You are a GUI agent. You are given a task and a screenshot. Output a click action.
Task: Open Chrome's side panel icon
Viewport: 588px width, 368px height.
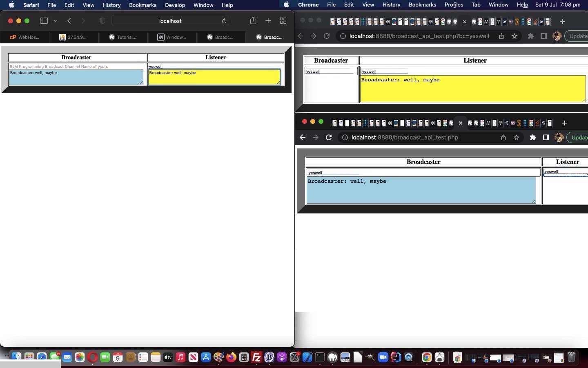click(543, 36)
